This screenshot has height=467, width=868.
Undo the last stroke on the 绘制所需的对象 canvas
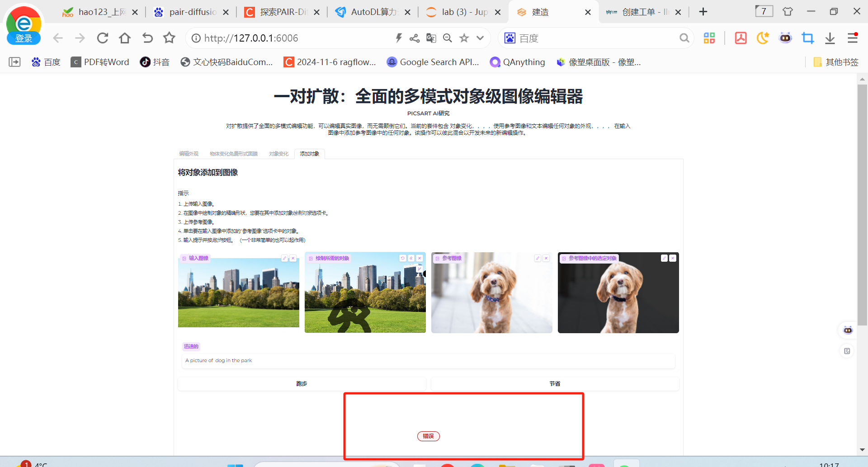[402, 258]
